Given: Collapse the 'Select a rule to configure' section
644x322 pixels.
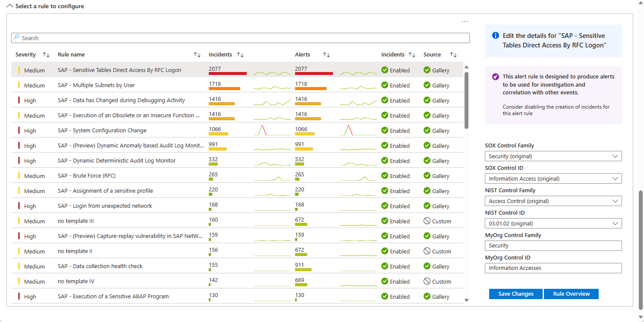Looking at the screenshot, I should [10, 6].
